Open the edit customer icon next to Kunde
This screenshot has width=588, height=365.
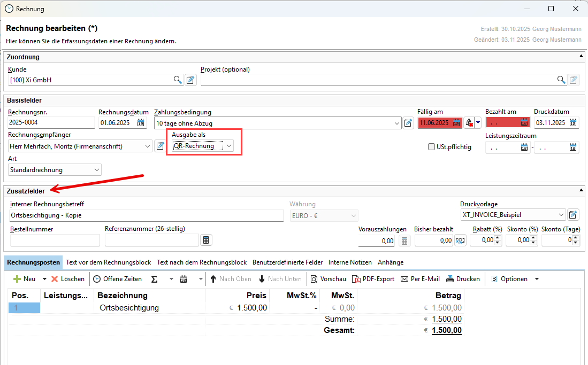[191, 80]
